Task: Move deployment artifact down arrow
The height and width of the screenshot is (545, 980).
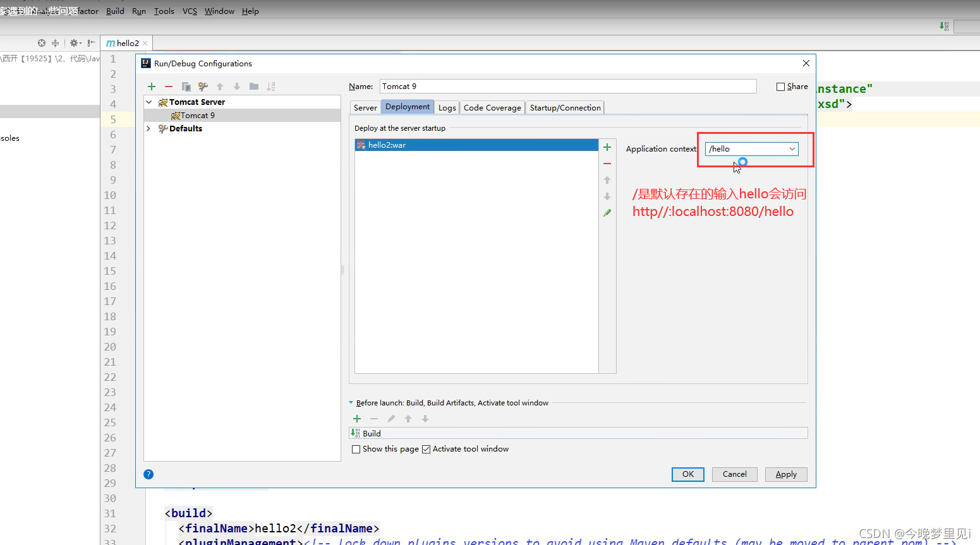Action: (607, 196)
